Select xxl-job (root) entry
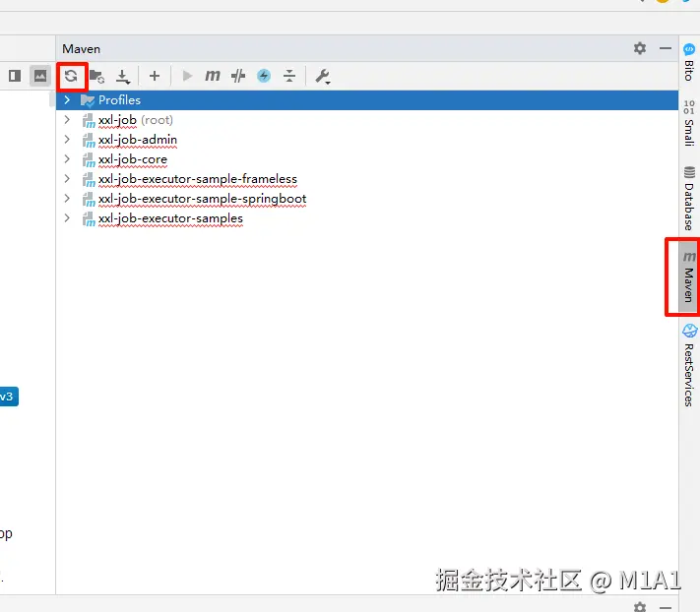Viewport: 700px width, 612px height. click(x=367, y=119)
